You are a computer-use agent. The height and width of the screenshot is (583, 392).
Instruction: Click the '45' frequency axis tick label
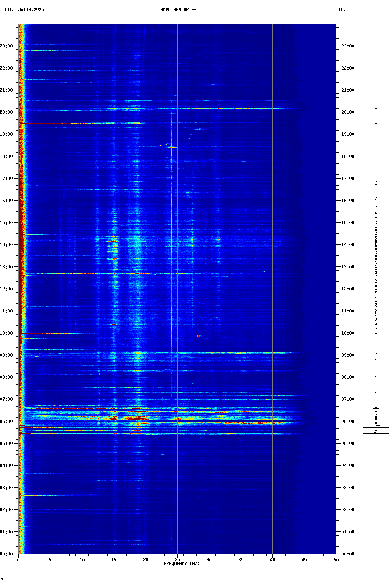point(304,560)
